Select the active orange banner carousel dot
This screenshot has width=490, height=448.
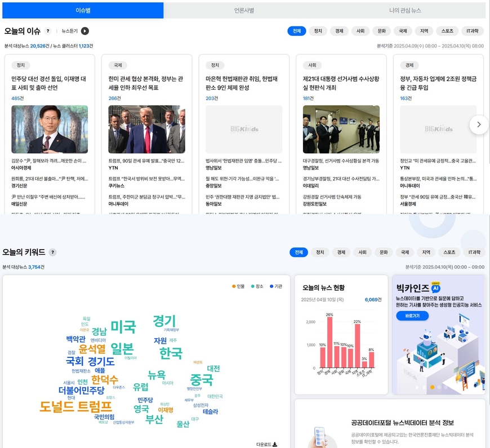point(432,387)
